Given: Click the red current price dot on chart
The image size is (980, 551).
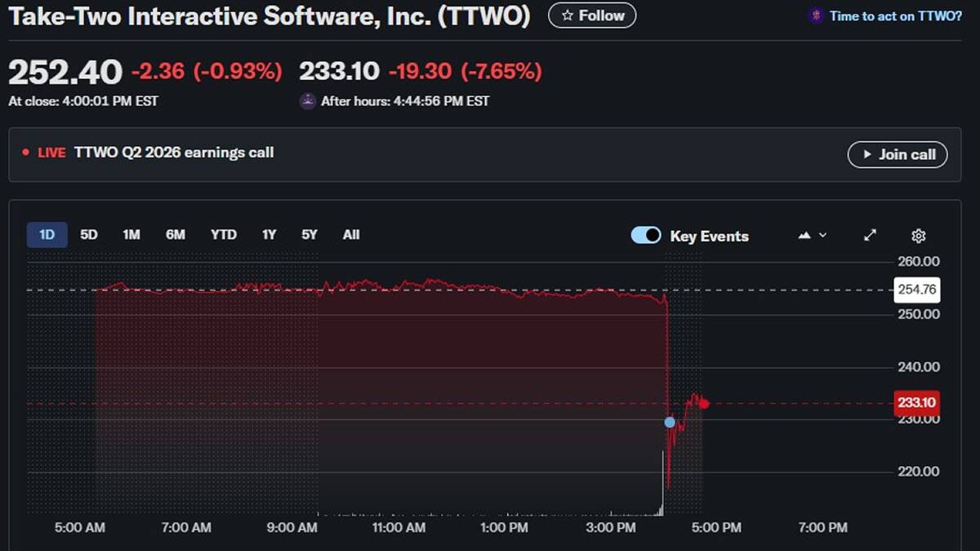Looking at the screenshot, I should tap(704, 403).
